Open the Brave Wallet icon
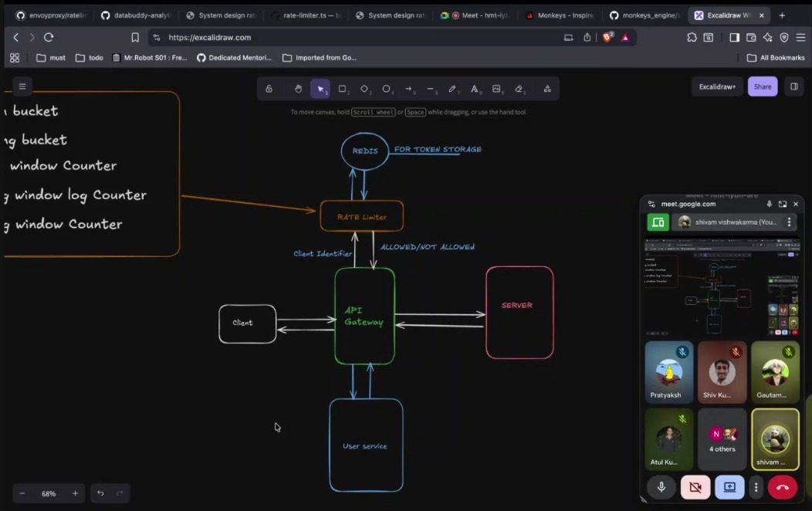 (x=751, y=37)
